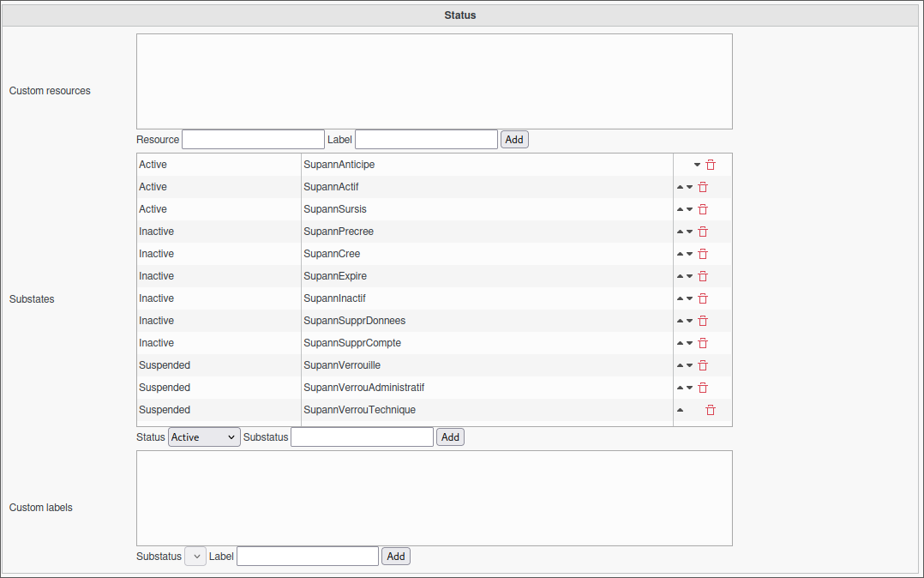
Task: Select the SupannVerrouille cell
Action: click(x=487, y=365)
